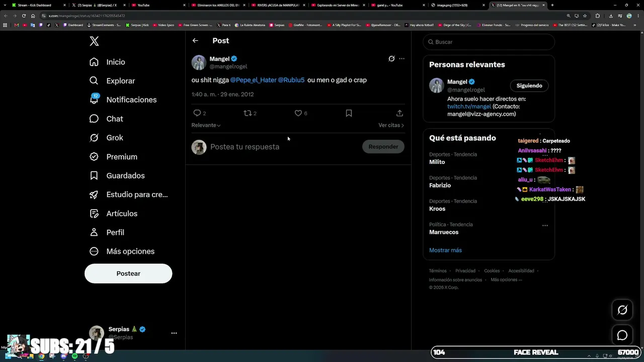Screen dimensions: 644x362
Task: Click the Estudio para creadores rocket icon
Action: [x=94, y=195]
